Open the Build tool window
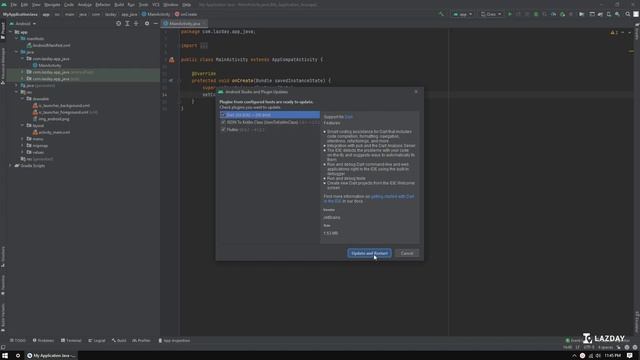Viewport: 640px width, 360px height. [x=119, y=340]
